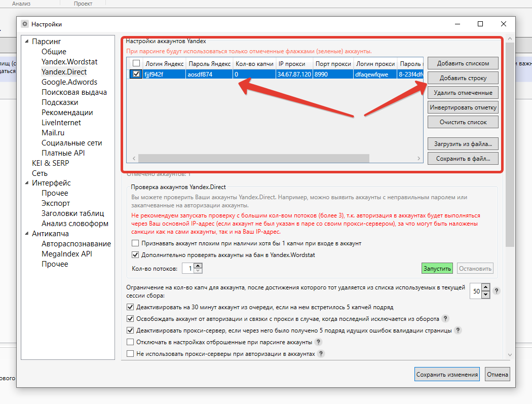Sort by Логин Яндекс column header
The width and height of the screenshot is (532, 404).
(x=165, y=64)
